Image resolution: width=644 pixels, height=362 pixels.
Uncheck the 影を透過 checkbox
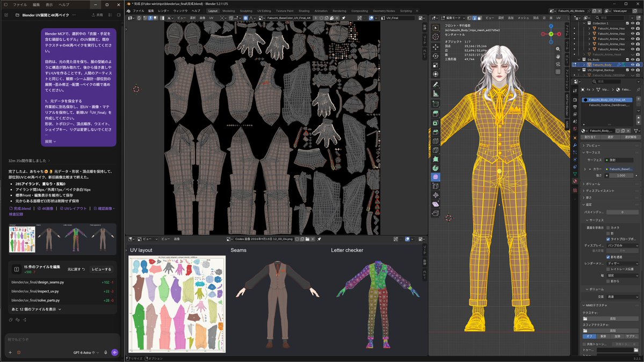point(608,257)
